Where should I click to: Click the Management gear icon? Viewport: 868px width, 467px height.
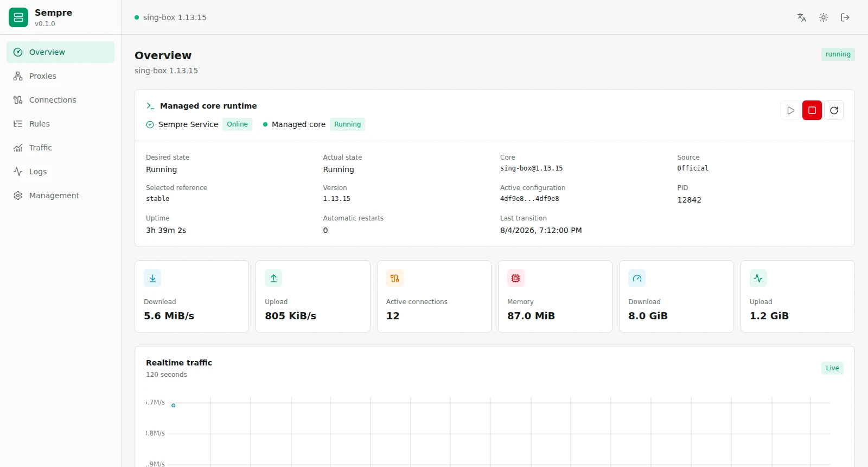point(18,195)
